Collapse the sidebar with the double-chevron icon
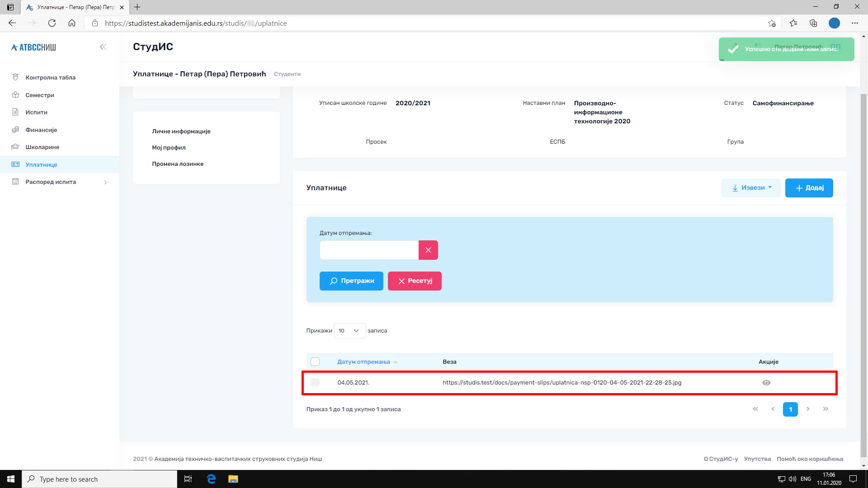The height and width of the screenshot is (488, 868). coord(103,47)
